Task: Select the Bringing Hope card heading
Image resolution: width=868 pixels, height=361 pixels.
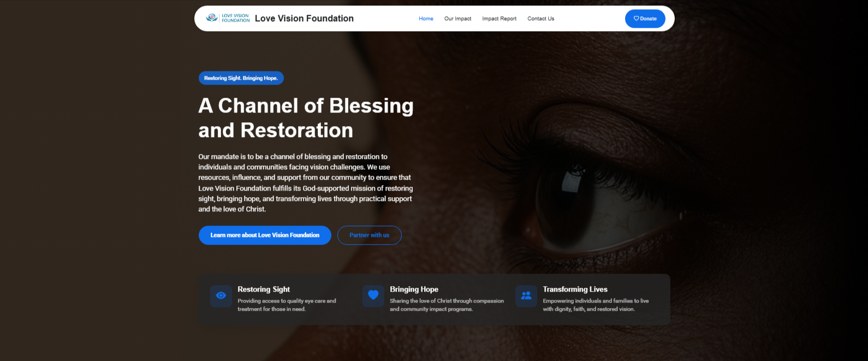Action: (414, 289)
